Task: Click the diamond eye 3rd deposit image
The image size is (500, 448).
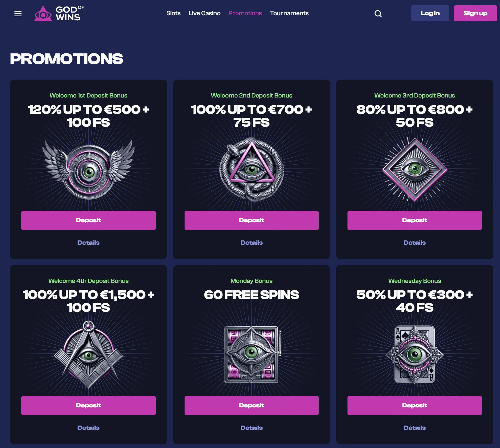Action: coord(415,169)
